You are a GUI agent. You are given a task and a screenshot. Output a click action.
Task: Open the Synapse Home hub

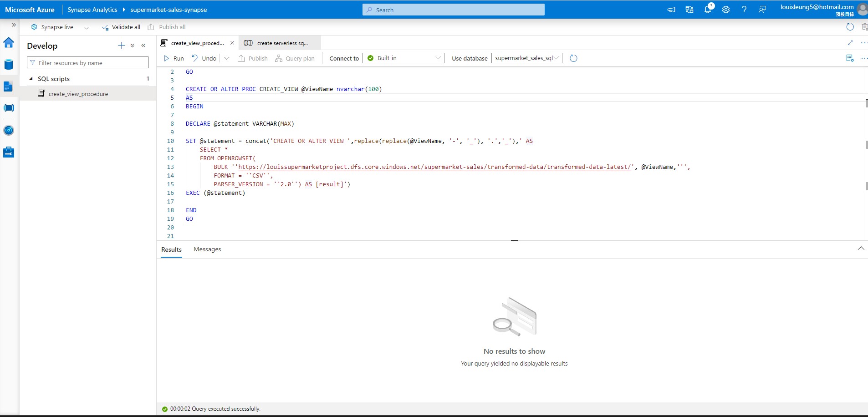8,43
